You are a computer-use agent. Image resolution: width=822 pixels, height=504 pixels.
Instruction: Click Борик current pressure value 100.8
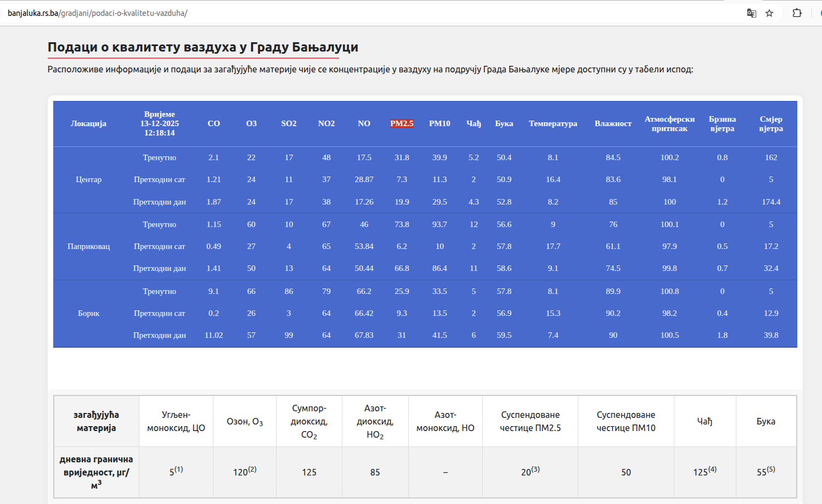[669, 291]
